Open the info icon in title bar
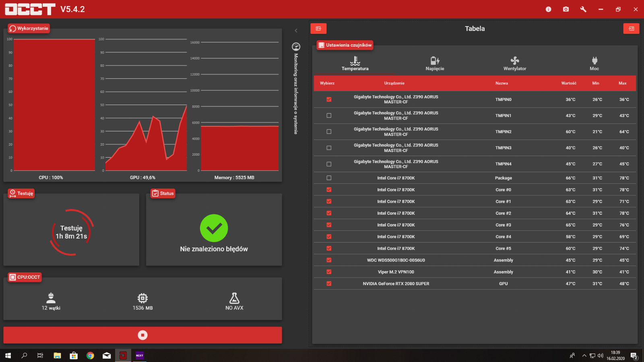644x362 pixels. point(548,9)
